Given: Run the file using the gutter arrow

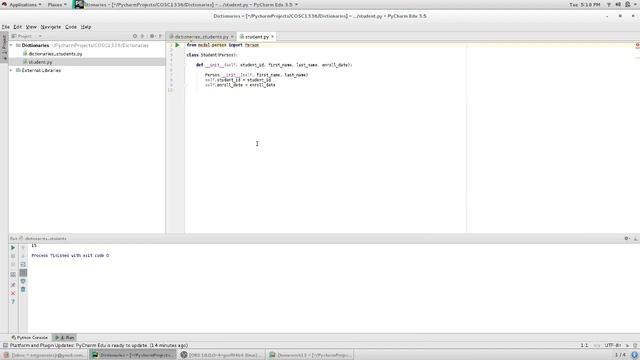Looking at the screenshot, I should point(177,45).
